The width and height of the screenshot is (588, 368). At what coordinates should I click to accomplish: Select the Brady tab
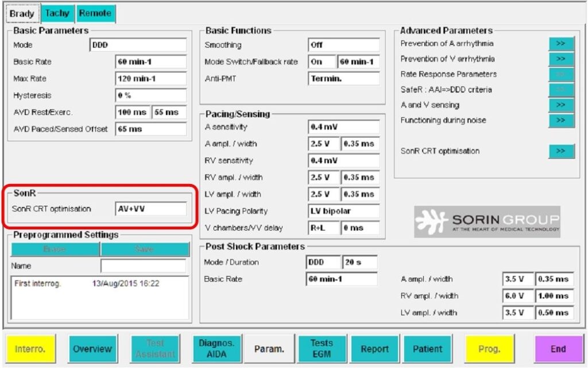22,13
